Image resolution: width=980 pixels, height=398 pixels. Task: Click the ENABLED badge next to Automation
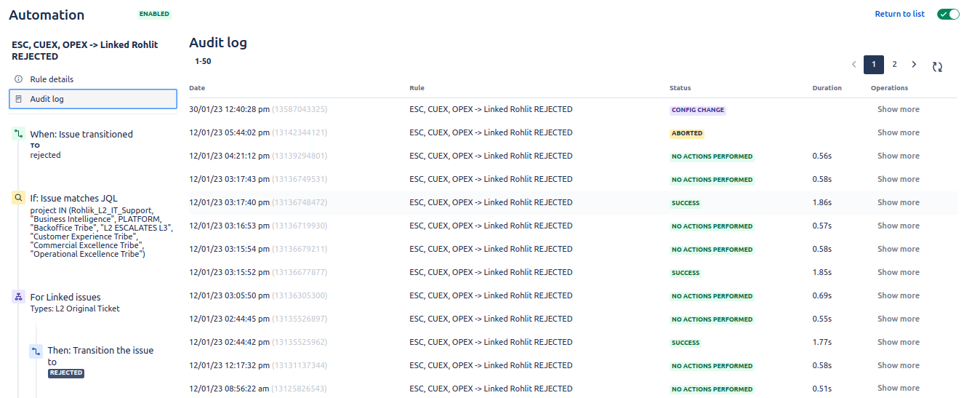point(154,14)
